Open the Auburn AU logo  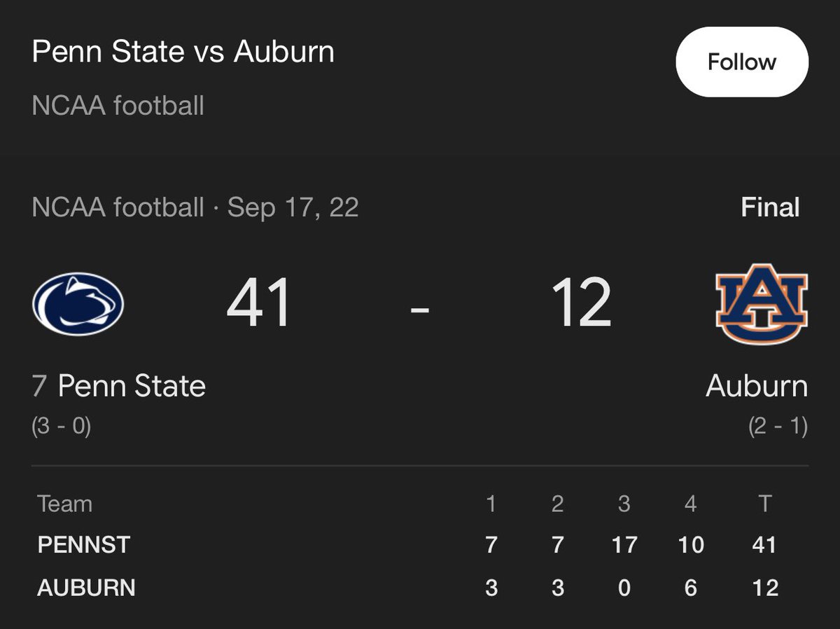point(762,304)
